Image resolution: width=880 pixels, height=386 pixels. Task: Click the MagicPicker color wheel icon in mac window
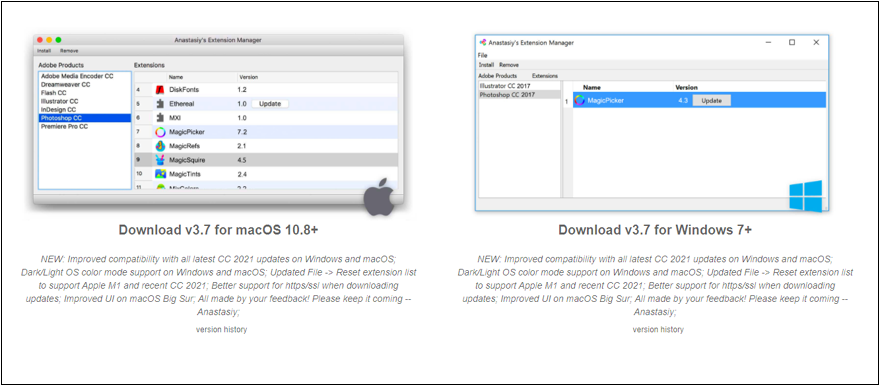point(160,132)
